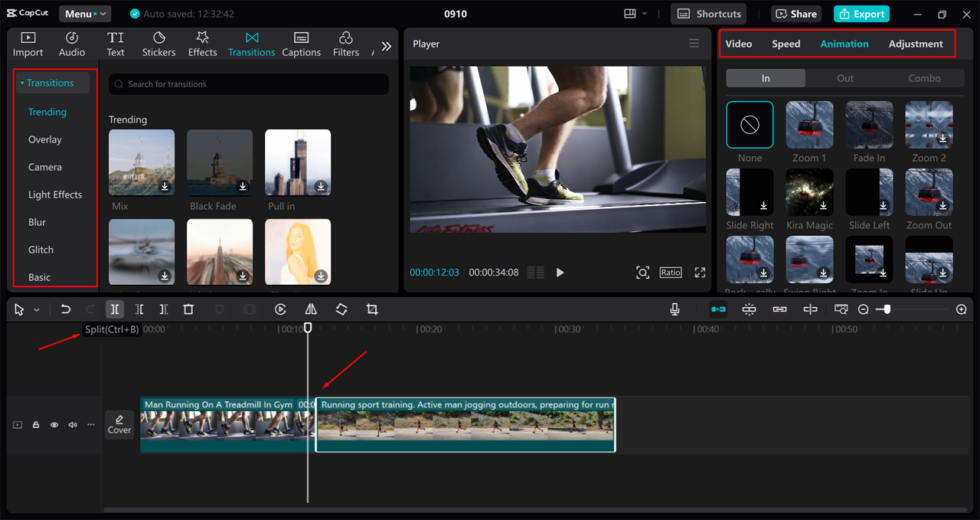The height and width of the screenshot is (520, 980).
Task: Click the Export button
Action: click(x=862, y=14)
